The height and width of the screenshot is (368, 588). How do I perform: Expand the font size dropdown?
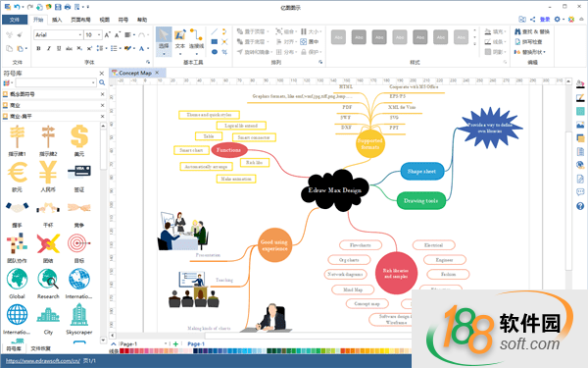99,35
